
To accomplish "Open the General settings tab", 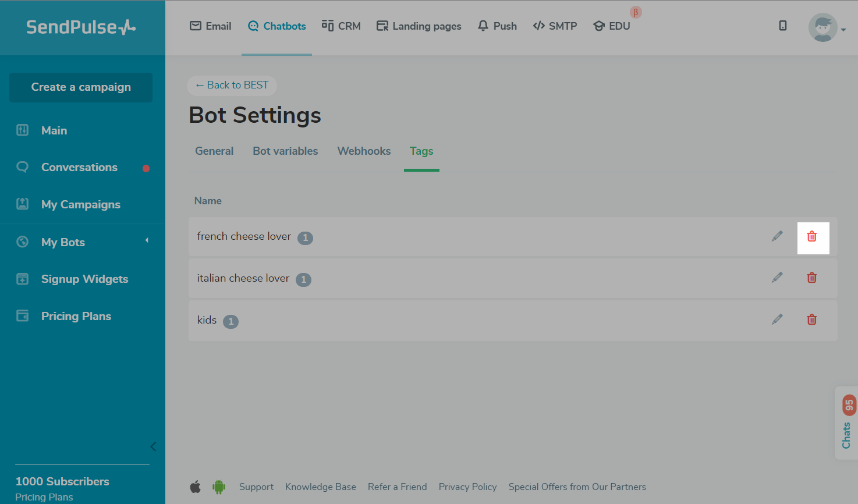I will point(214,151).
